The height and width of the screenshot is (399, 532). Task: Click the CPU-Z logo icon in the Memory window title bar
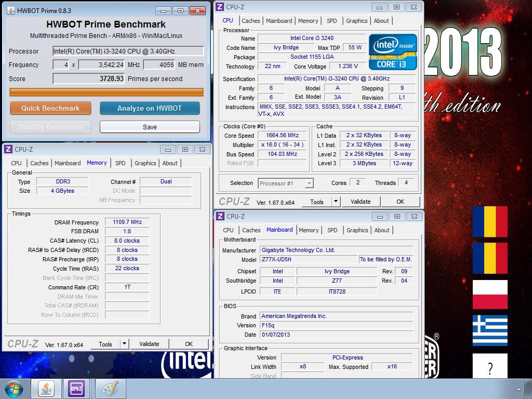pos(8,149)
